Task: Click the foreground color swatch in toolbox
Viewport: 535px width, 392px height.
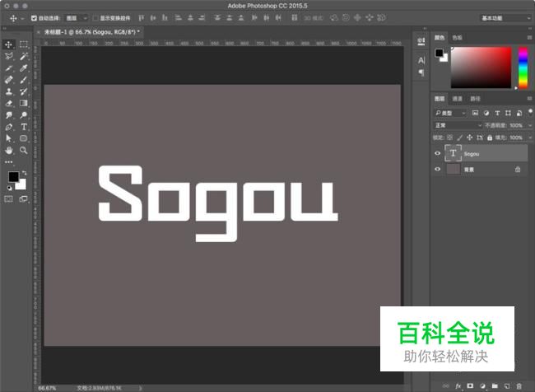Action: [x=13, y=177]
